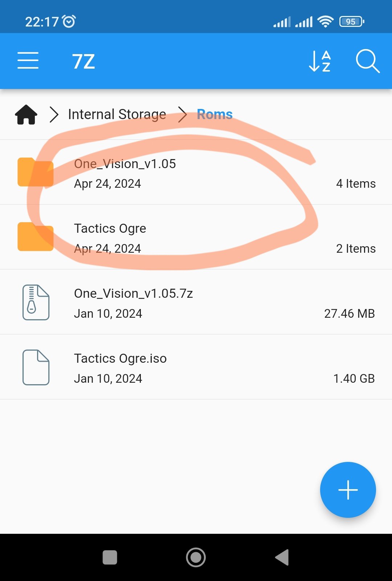Click the chevron before Roms
The height and width of the screenshot is (581, 392).
click(183, 115)
